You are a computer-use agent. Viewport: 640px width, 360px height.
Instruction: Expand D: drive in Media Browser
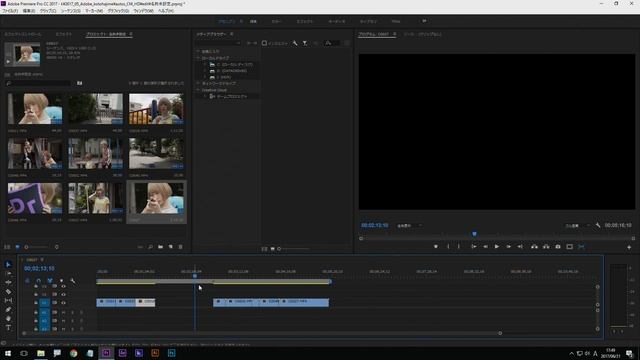tap(205, 71)
